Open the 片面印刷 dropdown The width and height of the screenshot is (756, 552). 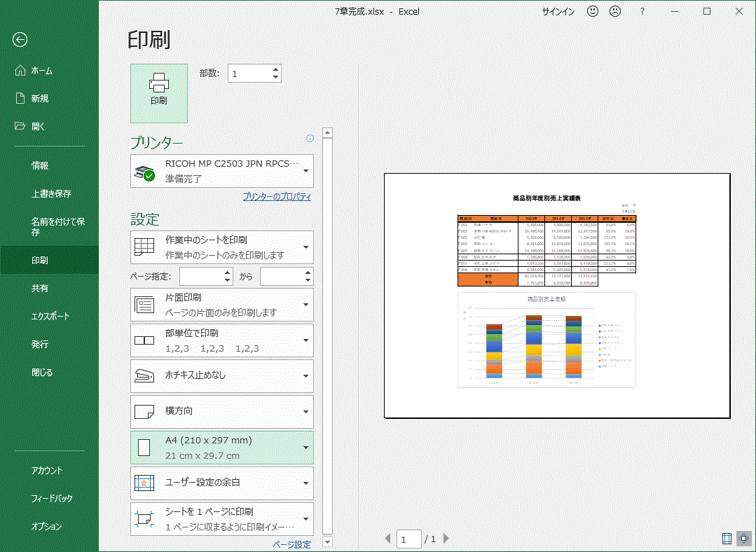222,305
